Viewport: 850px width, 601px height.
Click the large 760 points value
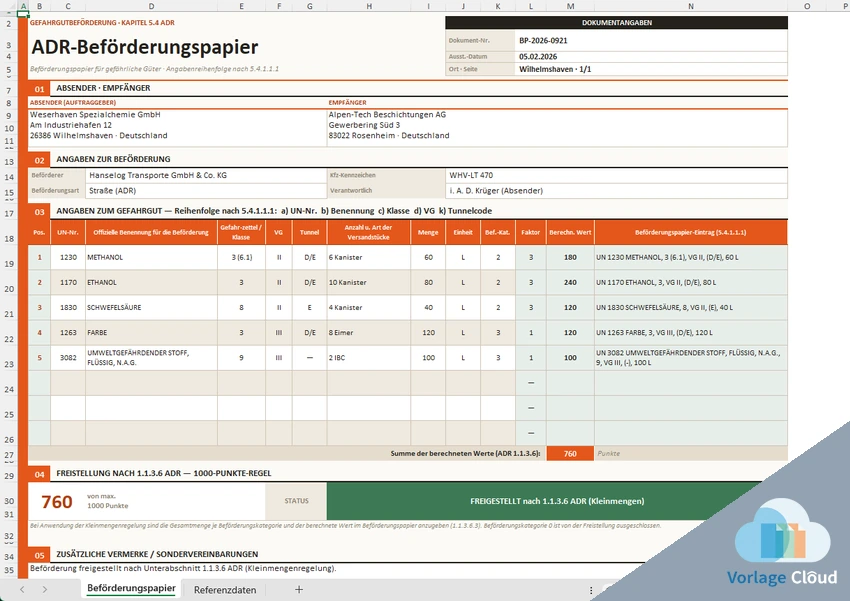click(57, 502)
